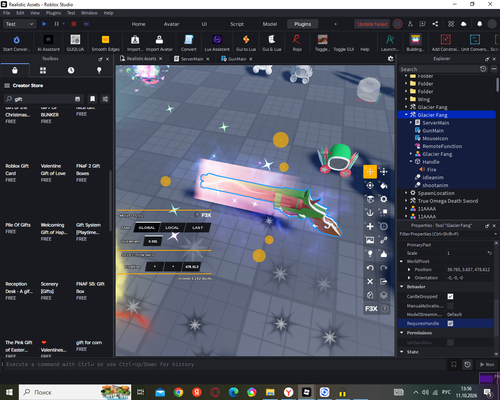Set F3X move axes to Global

[x=147, y=228]
